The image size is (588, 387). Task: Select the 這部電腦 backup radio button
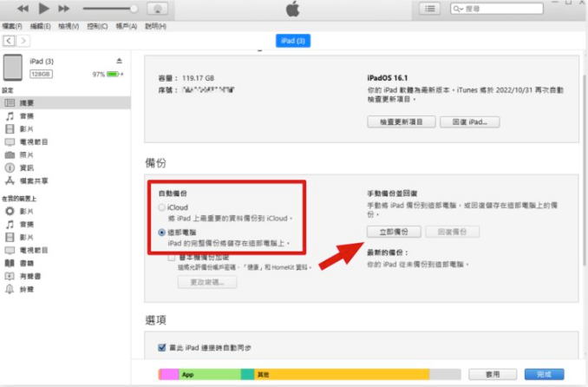coord(161,233)
